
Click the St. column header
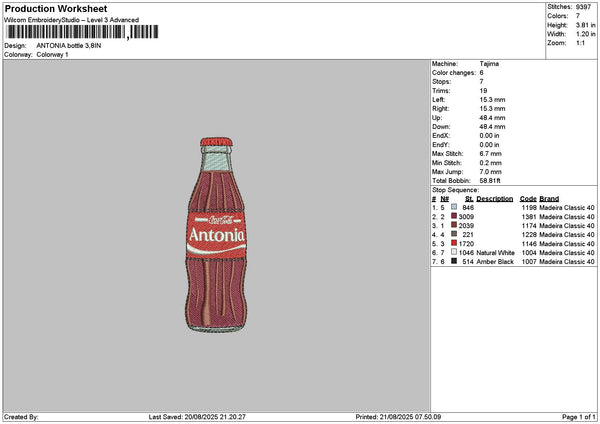click(x=469, y=199)
